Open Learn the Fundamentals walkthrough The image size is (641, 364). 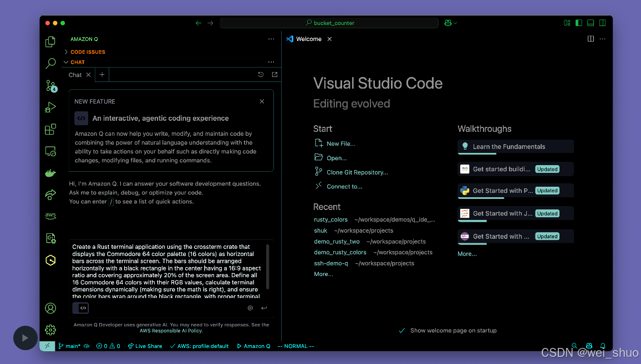[x=516, y=147]
